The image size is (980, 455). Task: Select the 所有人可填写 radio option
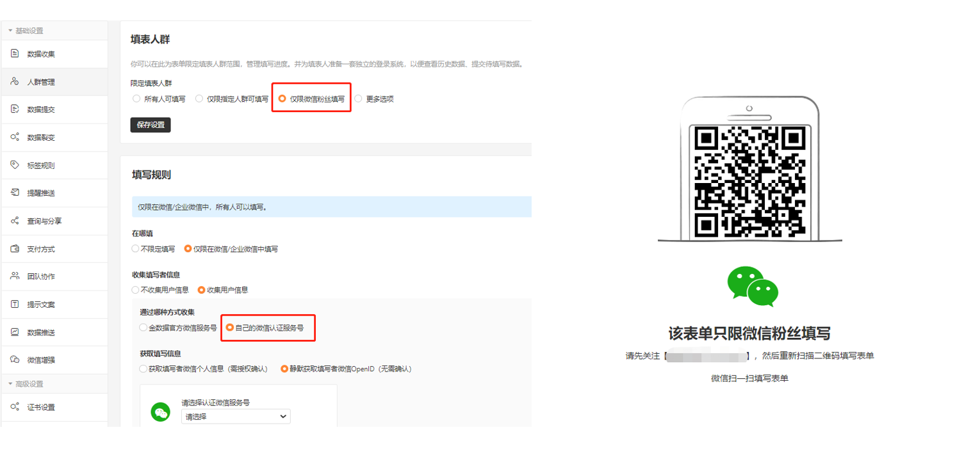pos(136,99)
